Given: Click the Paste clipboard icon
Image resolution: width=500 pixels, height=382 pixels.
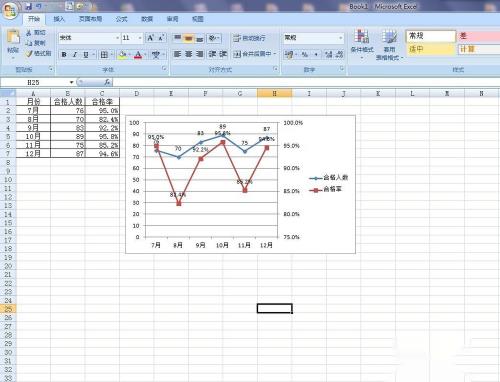Looking at the screenshot, I should pos(13,37).
